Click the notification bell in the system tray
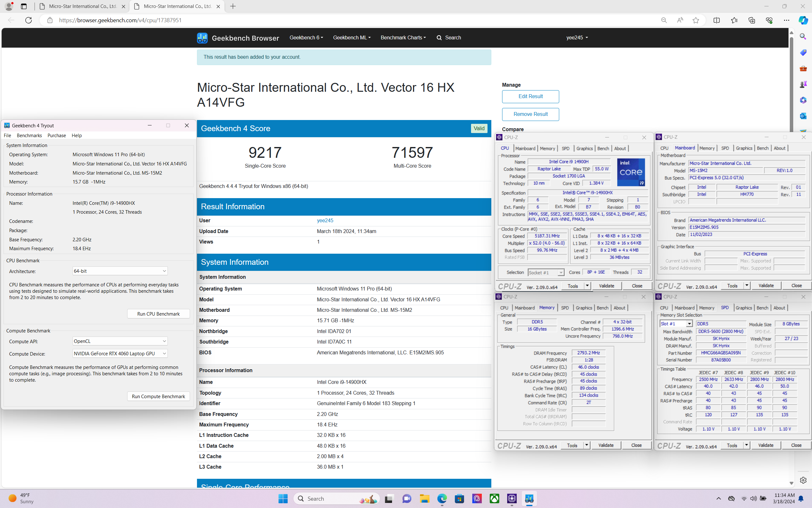Viewport: 812px width, 508px height. (801, 498)
